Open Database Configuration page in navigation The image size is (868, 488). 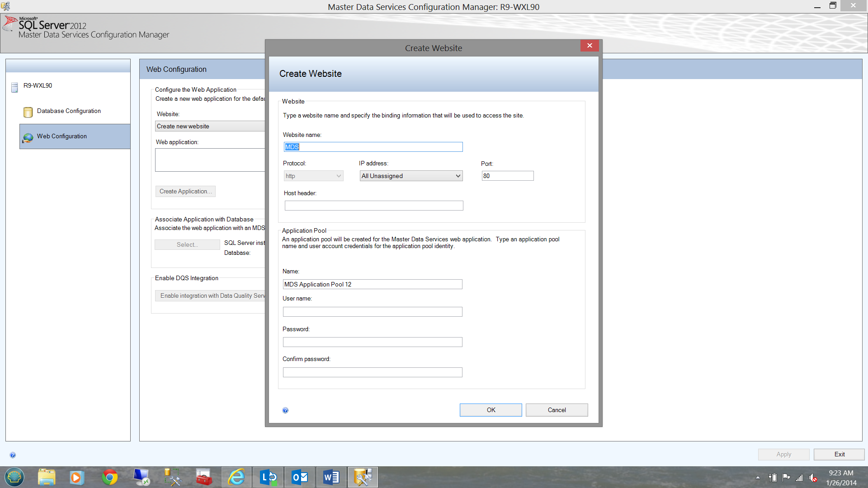click(x=69, y=111)
